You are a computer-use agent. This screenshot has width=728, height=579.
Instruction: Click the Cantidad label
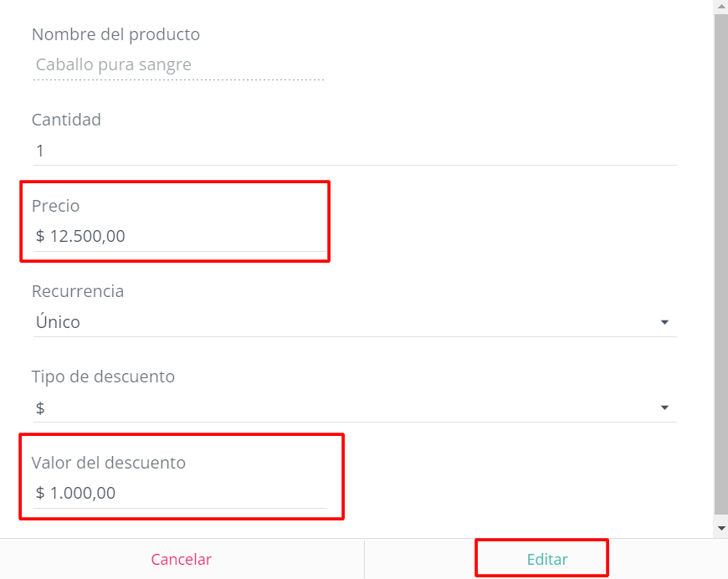click(66, 120)
